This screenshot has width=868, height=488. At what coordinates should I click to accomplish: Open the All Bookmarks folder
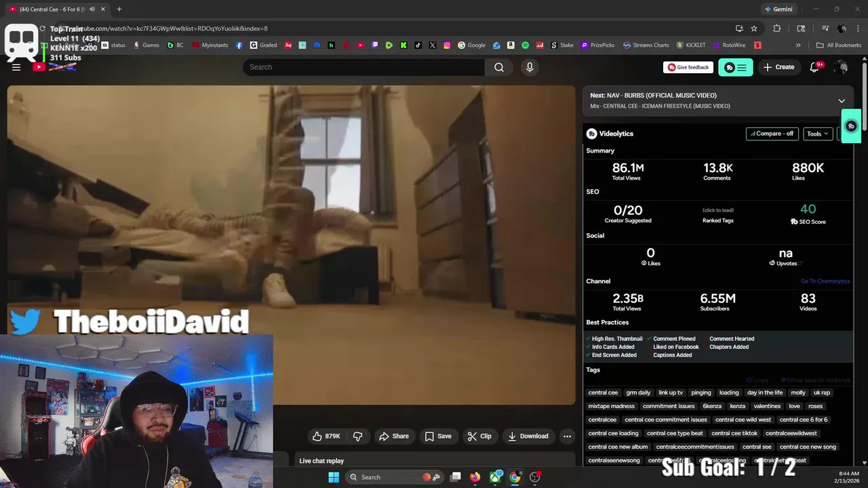click(839, 45)
